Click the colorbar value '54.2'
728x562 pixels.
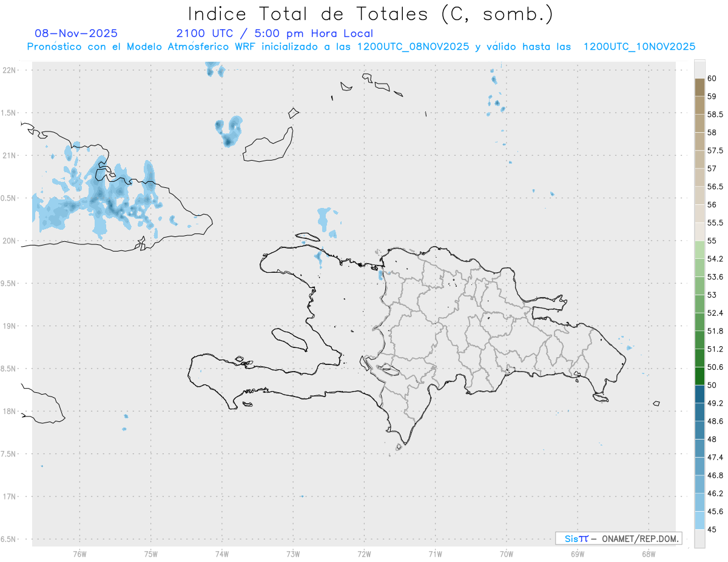tap(715, 259)
